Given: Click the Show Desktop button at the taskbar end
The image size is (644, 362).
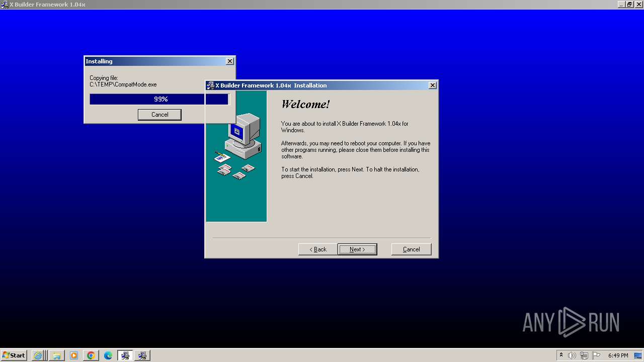Looking at the screenshot, I should pos(638,355).
